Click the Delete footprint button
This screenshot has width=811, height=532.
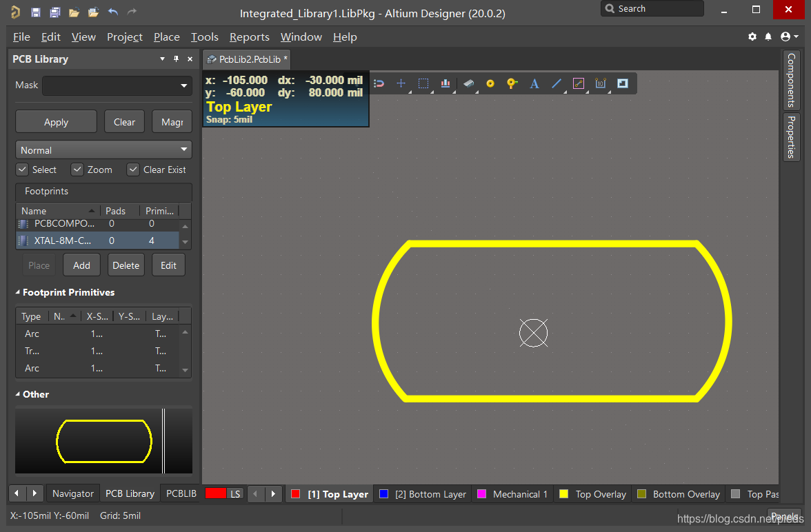[x=126, y=265]
